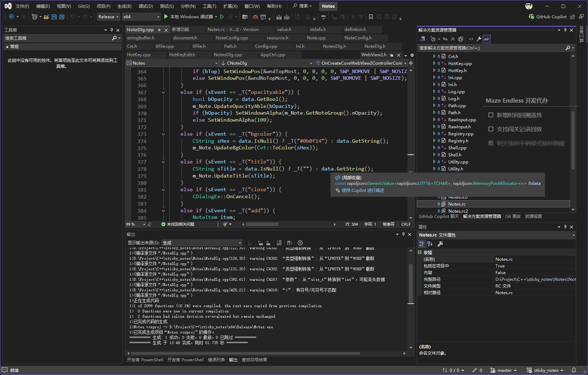The width and height of the screenshot is (588, 375).
Task: Uncheck the 明天添加手柄模式鼠标隐藏 checkbox
Action: point(491,143)
